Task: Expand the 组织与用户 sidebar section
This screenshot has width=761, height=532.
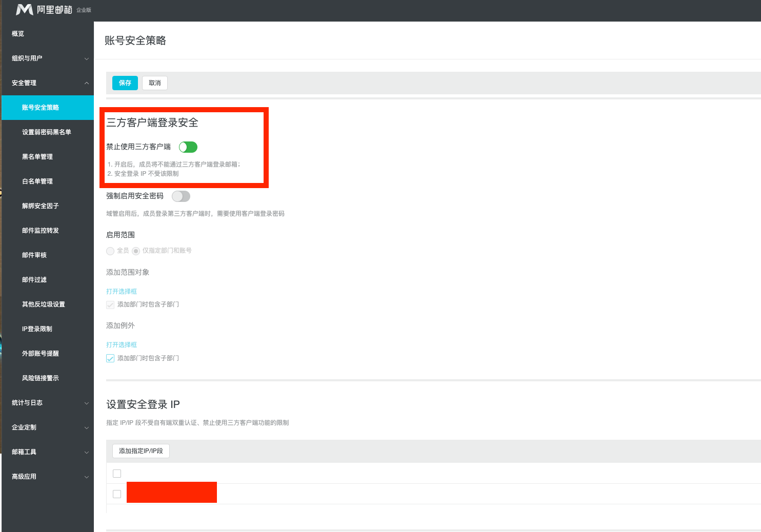Action: click(47, 58)
